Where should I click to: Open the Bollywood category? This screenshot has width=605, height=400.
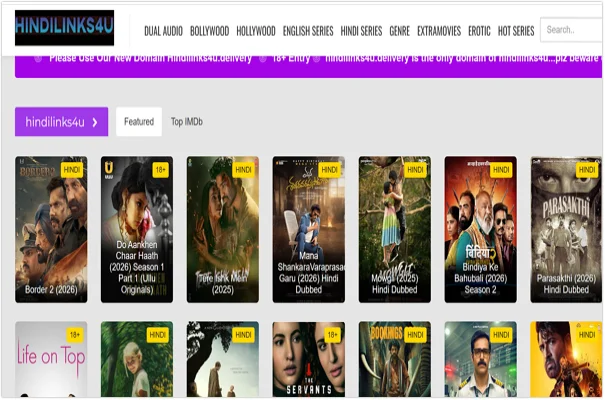coord(209,31)
